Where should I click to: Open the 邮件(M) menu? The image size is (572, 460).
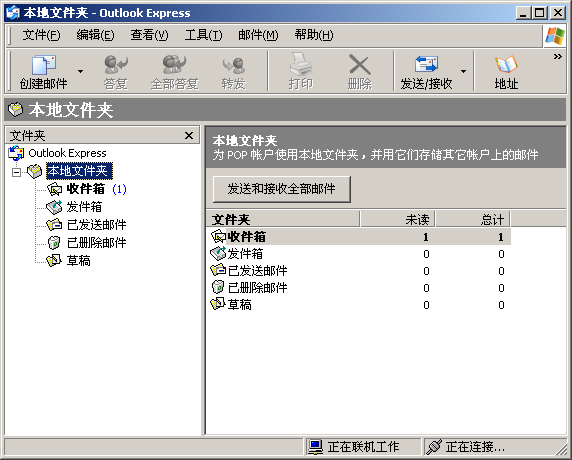pyautogui.click(x=258, y=35)
